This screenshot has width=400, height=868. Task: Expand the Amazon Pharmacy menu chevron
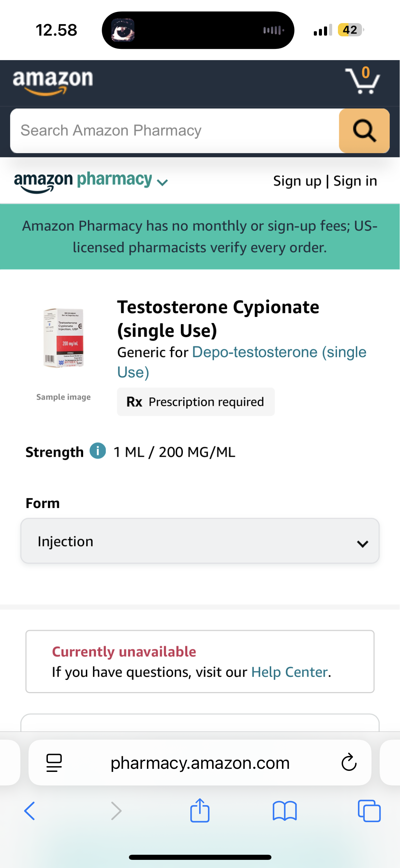(163, 182)
